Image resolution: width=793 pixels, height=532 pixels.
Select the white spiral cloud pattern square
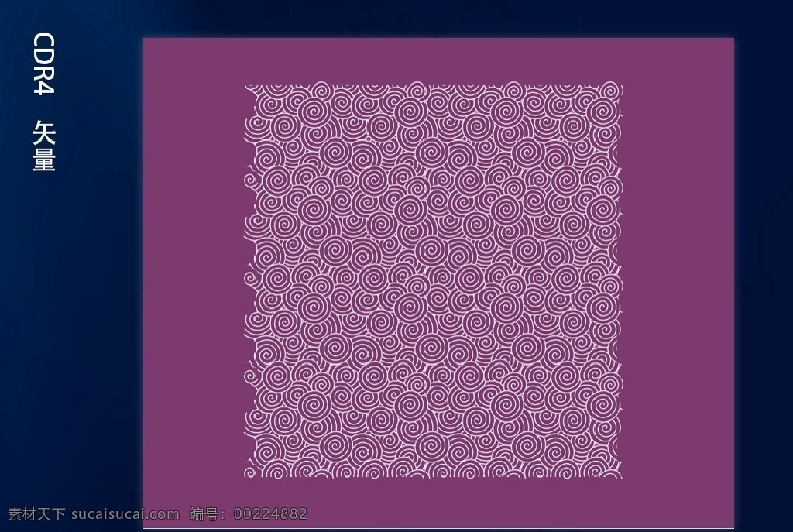(434, 280)
